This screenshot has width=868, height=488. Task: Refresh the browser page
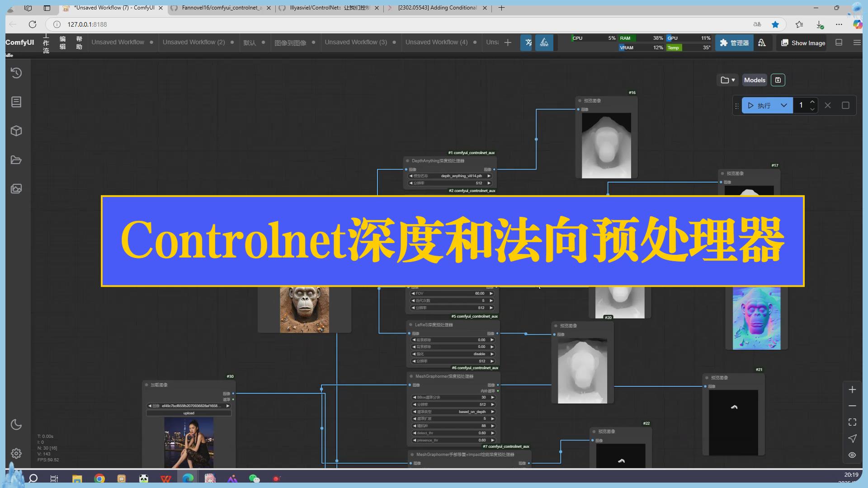coord(32,24)
